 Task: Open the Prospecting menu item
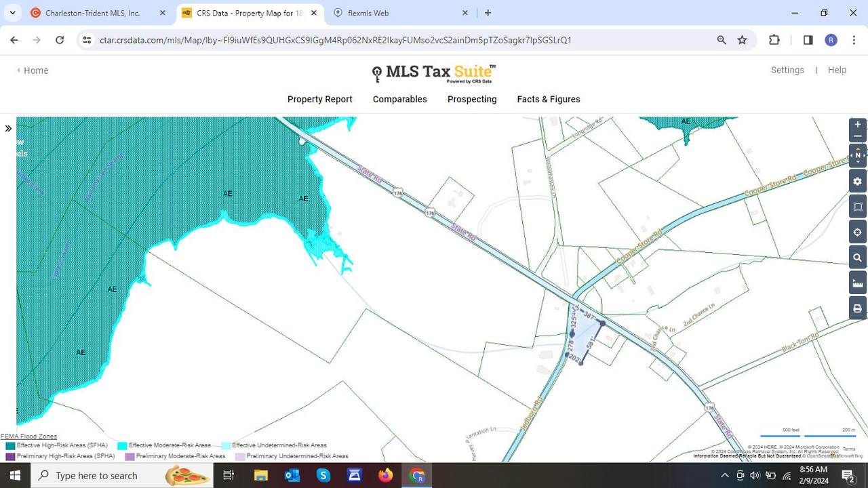click(472, 99)
